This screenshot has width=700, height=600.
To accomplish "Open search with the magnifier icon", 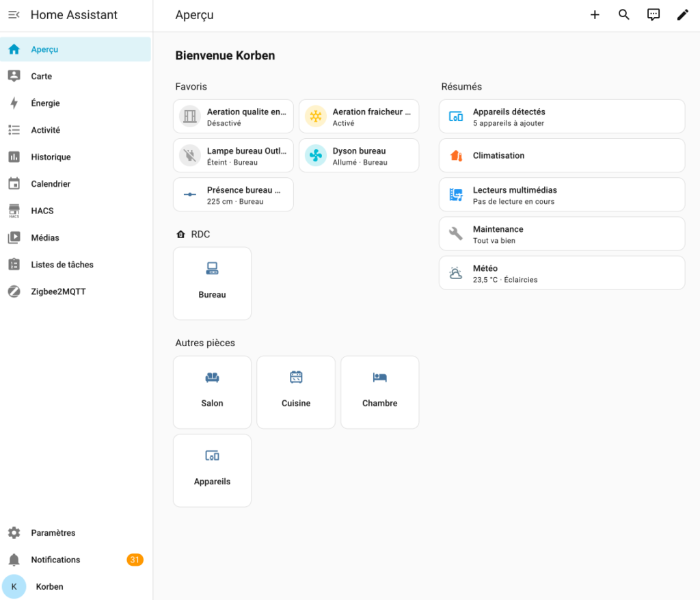I will point(623,15).
